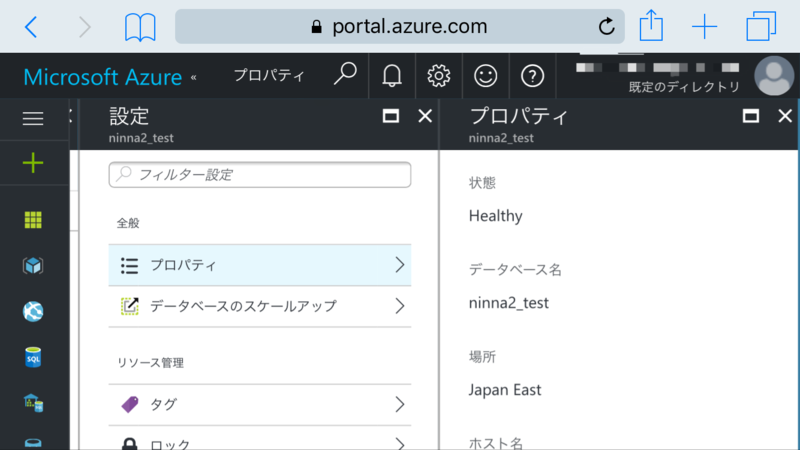This screenshot has height=450, width=800.
Task: Open the タグ settings row
Action: pos(260,405)
